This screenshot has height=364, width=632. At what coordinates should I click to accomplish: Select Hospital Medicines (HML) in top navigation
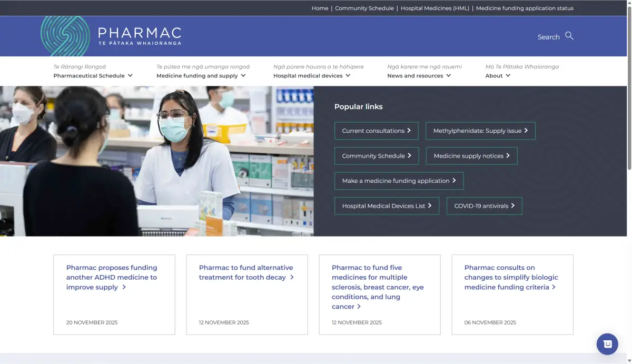click(434, 8)
